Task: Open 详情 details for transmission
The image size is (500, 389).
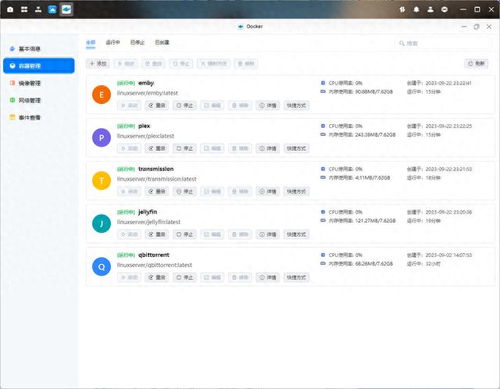Action: (268, 191)
